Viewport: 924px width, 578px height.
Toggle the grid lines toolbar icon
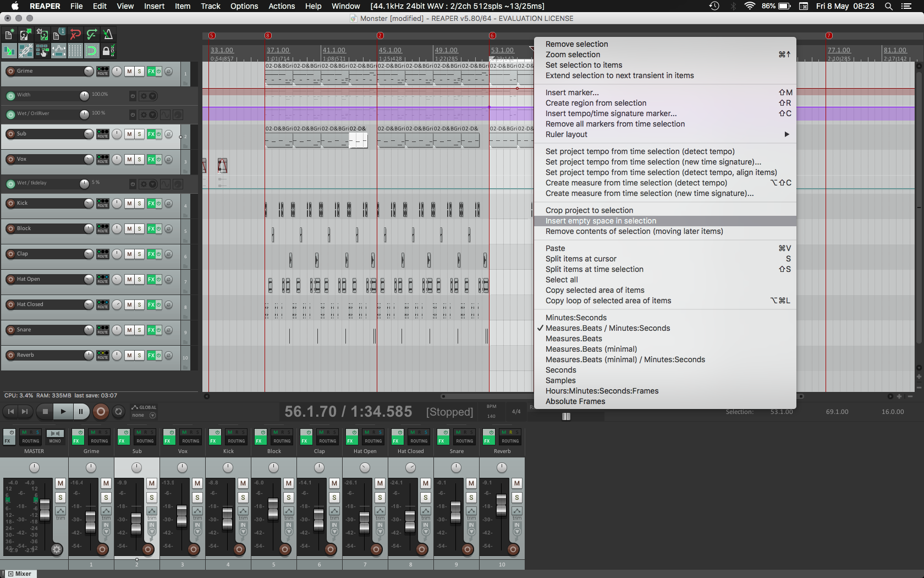(x=75, y=51)
